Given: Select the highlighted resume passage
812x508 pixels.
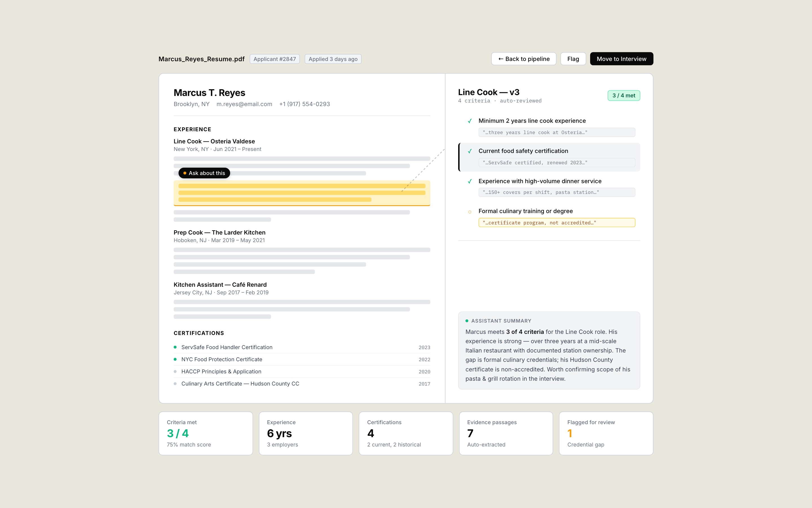Looking at the screenshot, I should point(302,193).
